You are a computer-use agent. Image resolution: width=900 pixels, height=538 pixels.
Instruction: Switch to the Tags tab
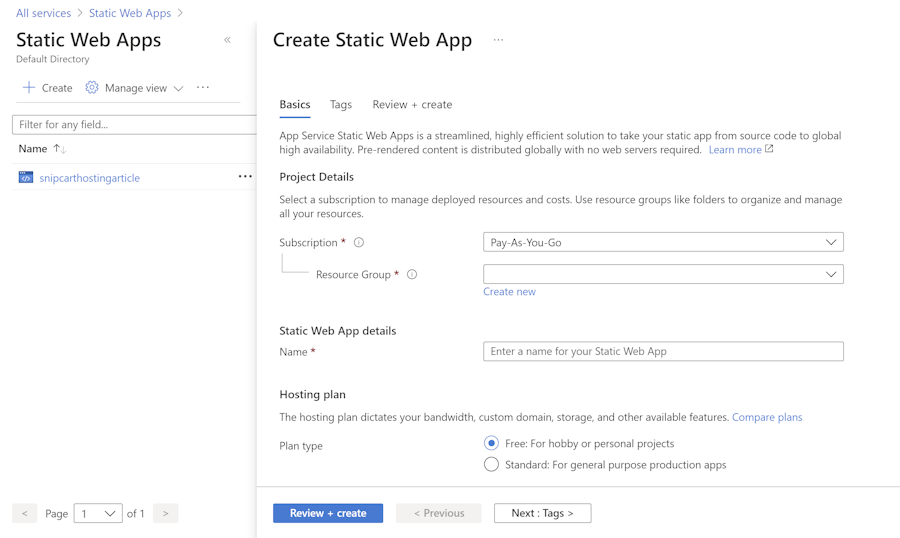pyautogui.click(x=341, y=104)
